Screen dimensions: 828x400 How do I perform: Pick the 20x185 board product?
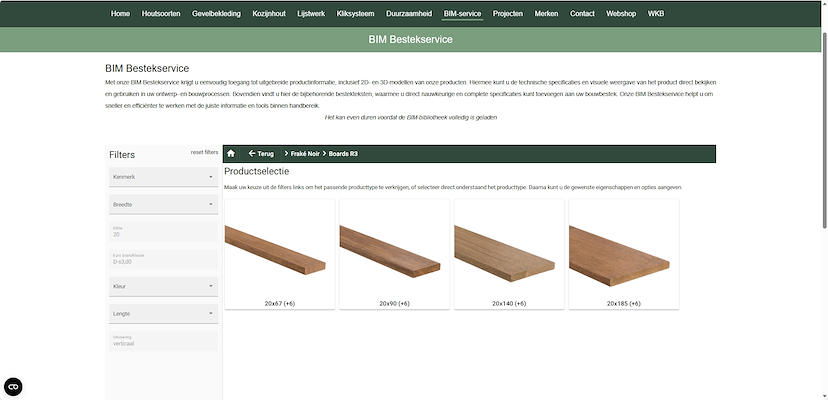tap(623, 254)
